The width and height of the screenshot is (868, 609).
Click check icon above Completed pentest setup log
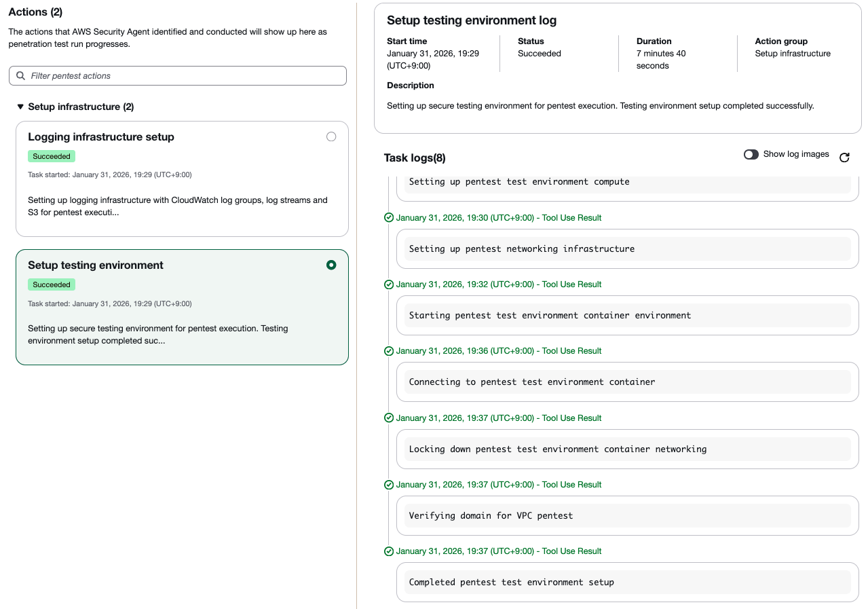[x=389, y=551]
